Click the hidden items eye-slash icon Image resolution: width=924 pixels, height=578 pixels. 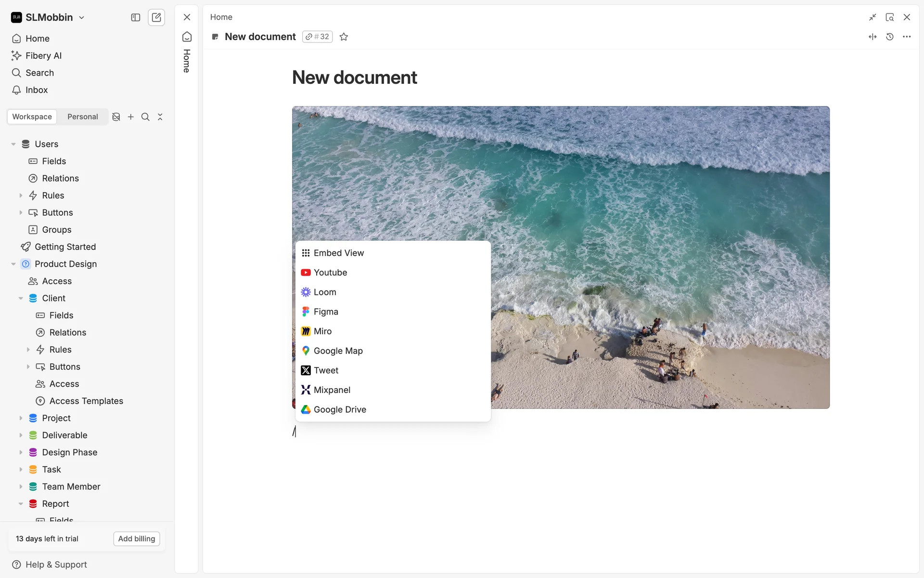click(116, 117)
